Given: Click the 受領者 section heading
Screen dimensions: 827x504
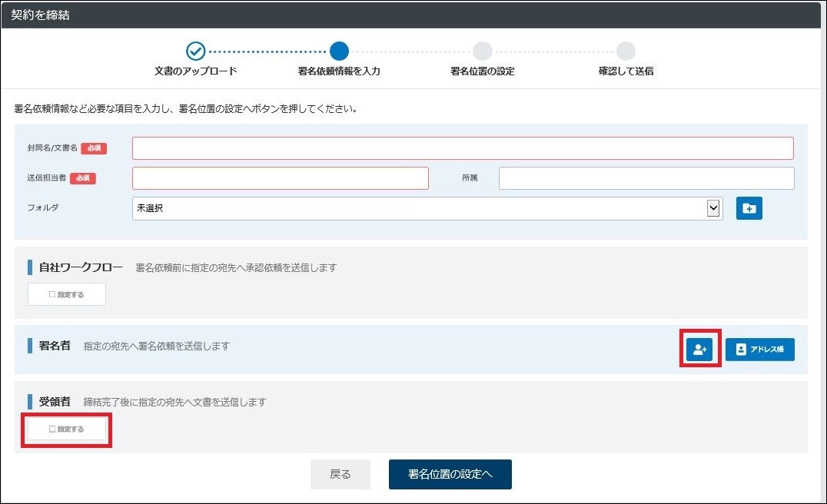Looking at the screenshot, I should click(x=55, y=402).
